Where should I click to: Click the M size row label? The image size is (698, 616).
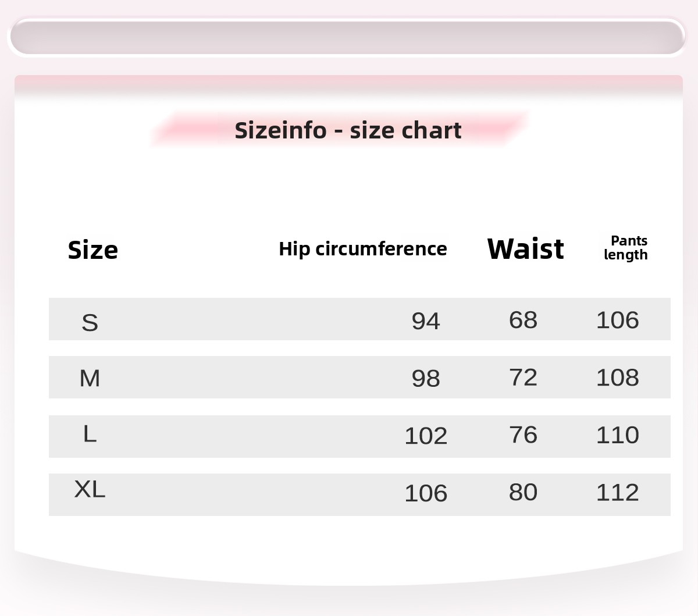(90, 378)
